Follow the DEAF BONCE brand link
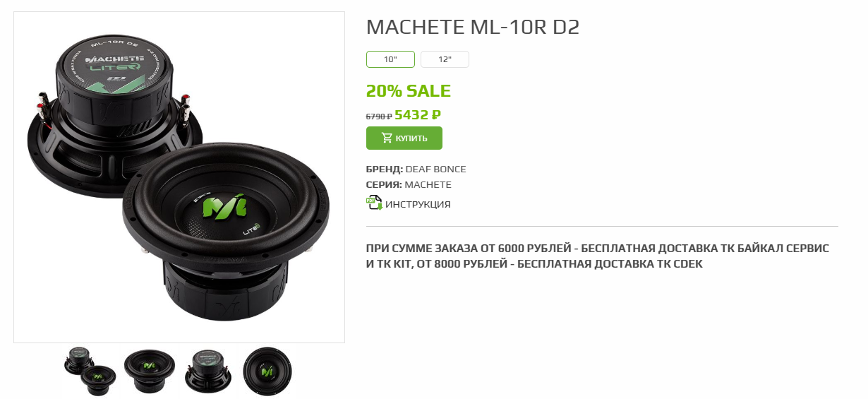 [436, 169]
